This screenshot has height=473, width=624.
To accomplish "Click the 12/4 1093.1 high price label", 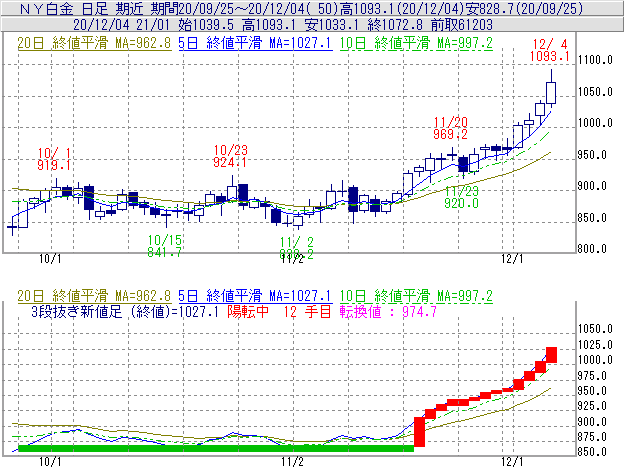I will click(x=550, y=50).
